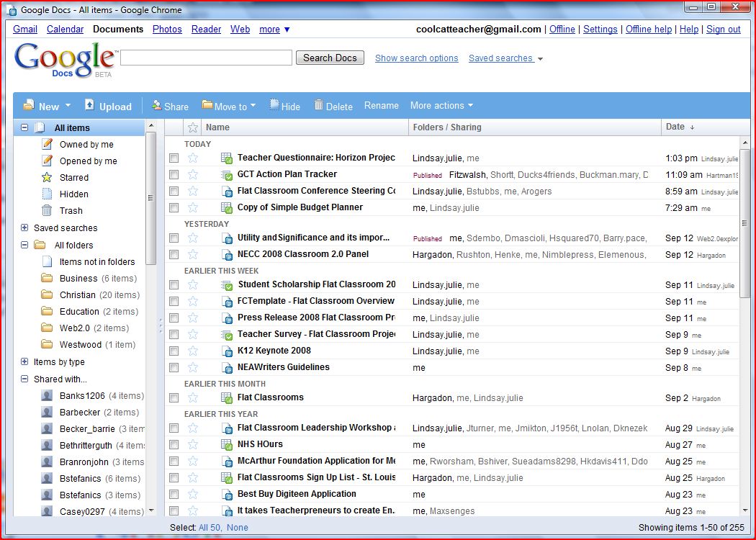Open the New dropdown arrow
The height and width of the screenshot is (540, 756).
pos(68,106)
